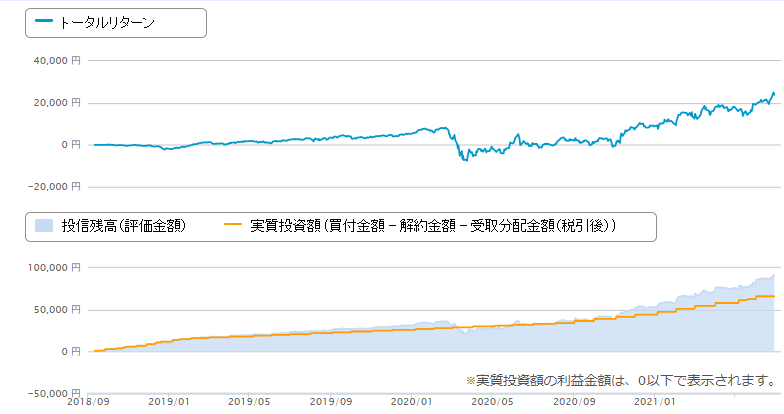The height and width of the screenshot is (414, 784).
Task: Toggle the 実質投資額 legend series label
Action: [x=432, y=226]
